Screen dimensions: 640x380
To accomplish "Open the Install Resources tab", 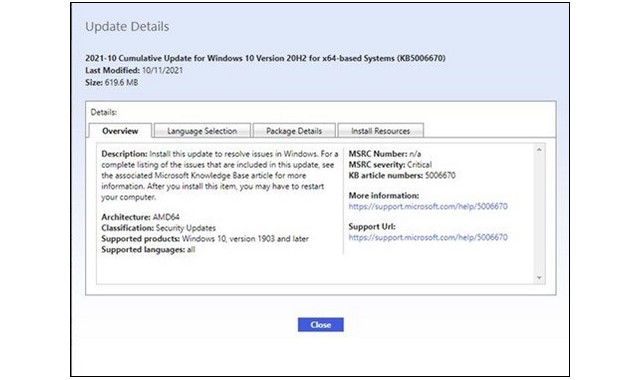I will pyautogui.click(x=380, y=131).
